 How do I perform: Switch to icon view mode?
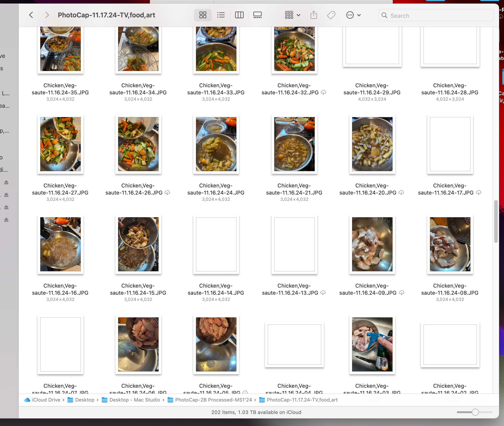click(x=203, y=15)
